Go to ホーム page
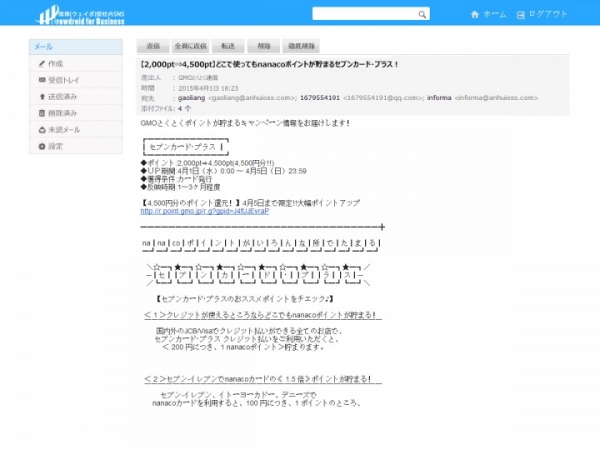The width and height of the screenshot is (600, 450). coord(494,15)
